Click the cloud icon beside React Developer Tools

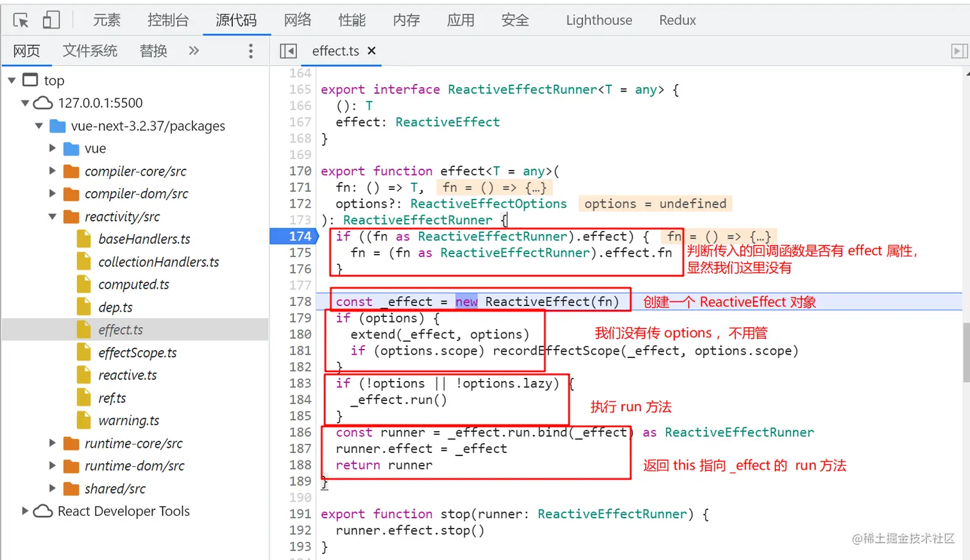pos(43,511)
